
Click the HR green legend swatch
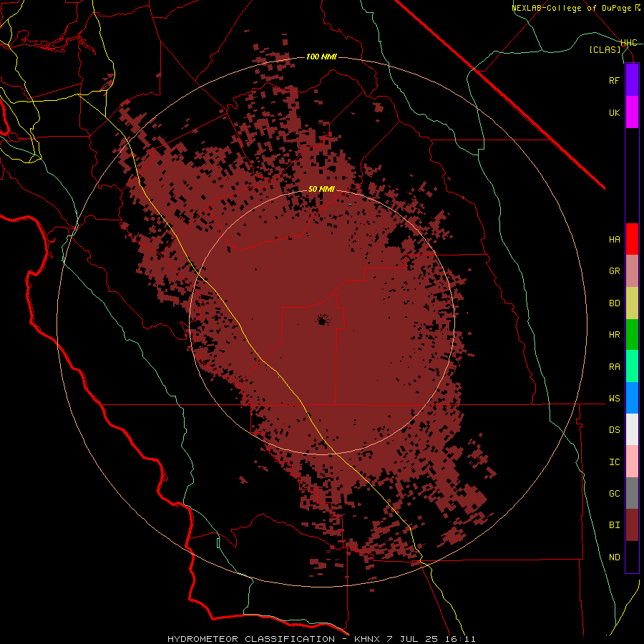click(632, 335)
